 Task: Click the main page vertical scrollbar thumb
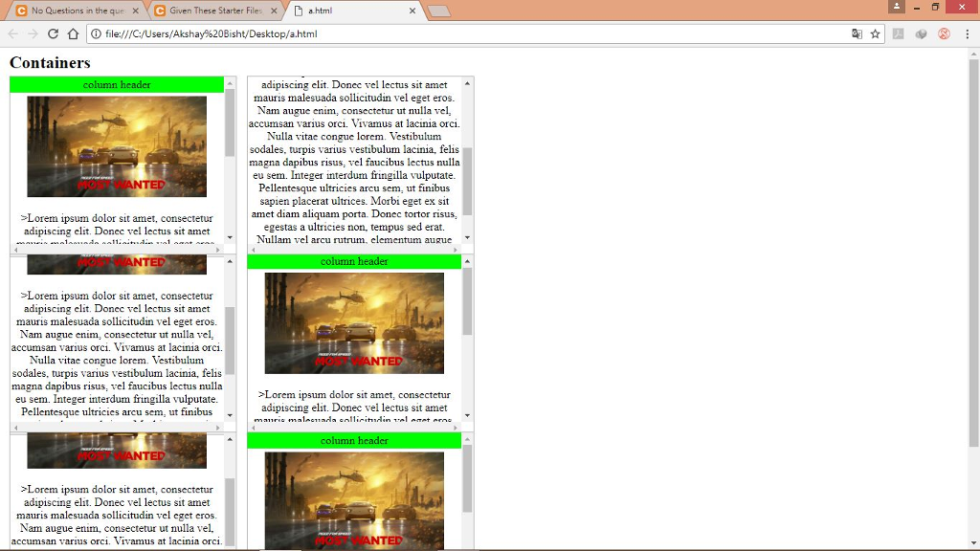(x=973, y=253)
